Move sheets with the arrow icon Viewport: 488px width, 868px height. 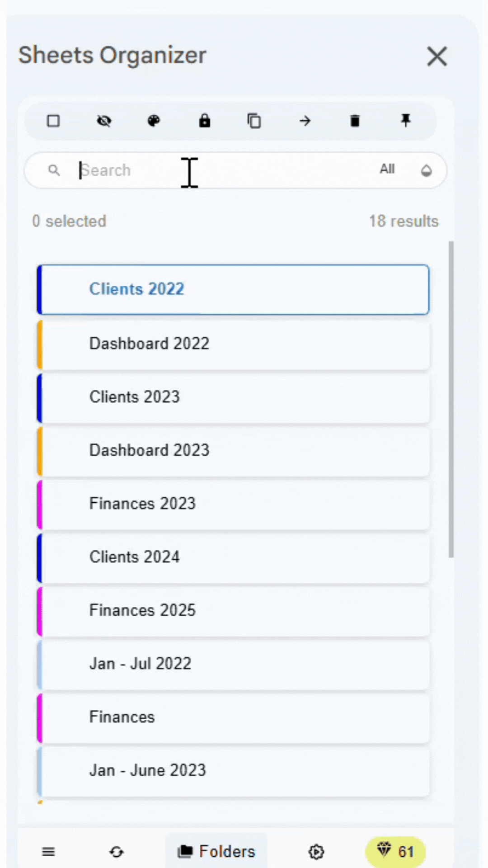pos(305,121)
